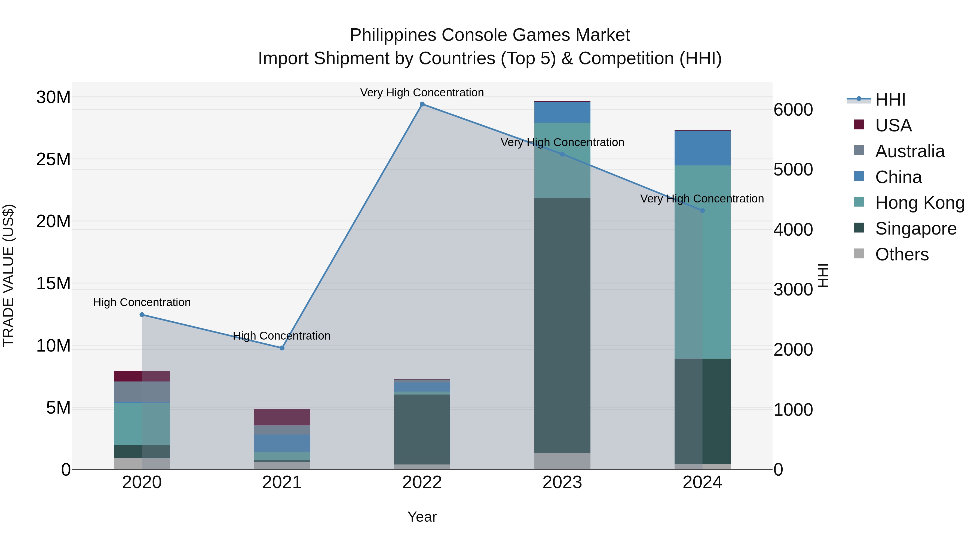Viewport: 980px width, 551px height.
Task: Click the USA maroon color swatch
Action: pyautogui.click(x=859, y=124)
